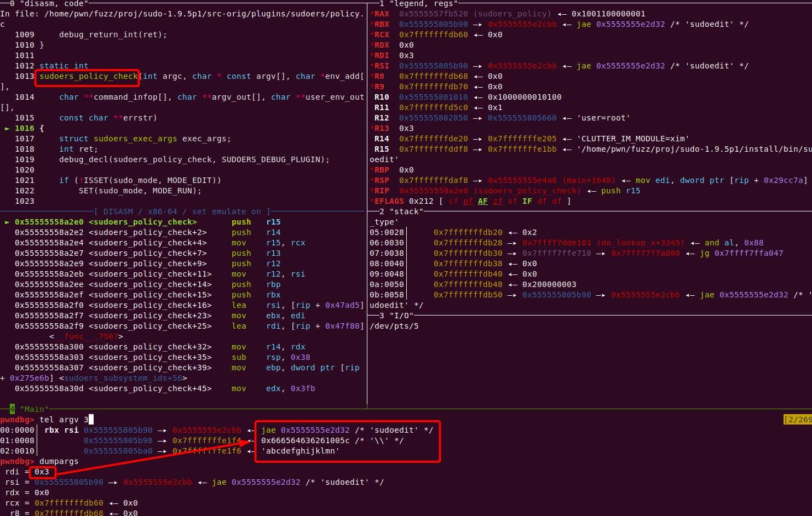The height and width of the screenshot is (516, 812).
Task: Click the "push rbp" instruction at sudoers_policy_check+14
Action: point(256,284)
